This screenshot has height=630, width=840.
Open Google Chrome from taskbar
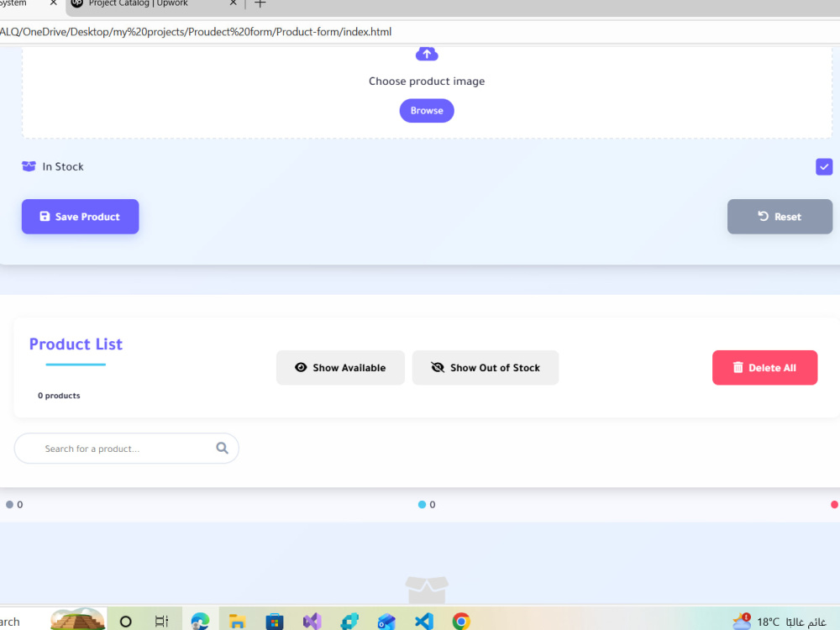click(461, 622)
